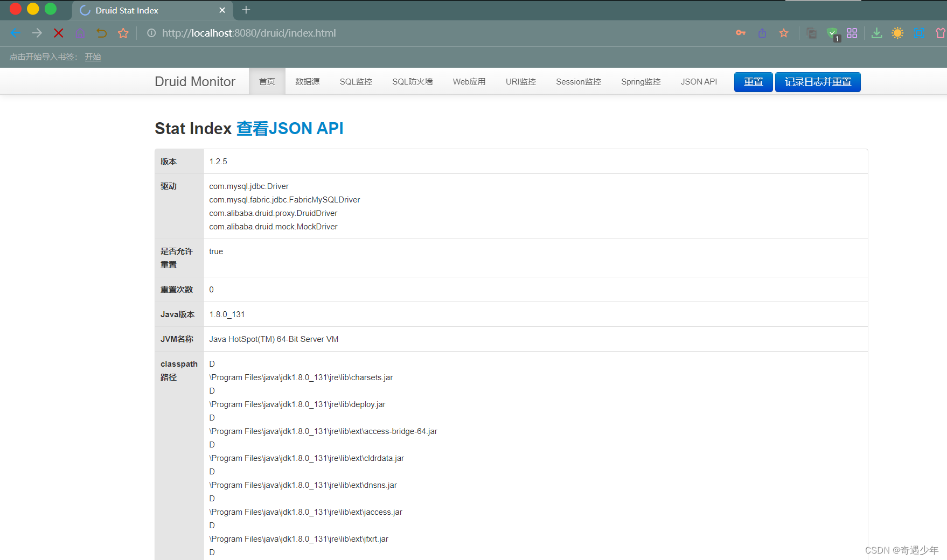Image resolution: width=947 pixels, height=560 pixels.
Task: Click the site info icon in address bar
Action: [x=151, y=33]
